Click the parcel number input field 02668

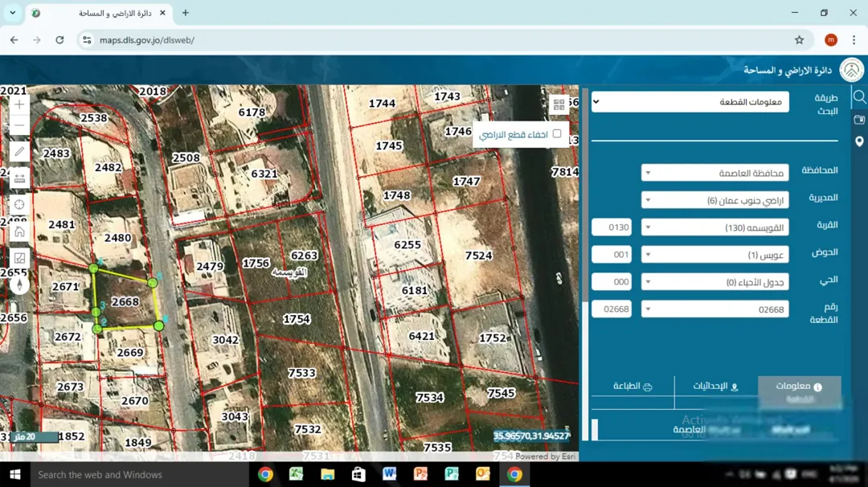611,309
